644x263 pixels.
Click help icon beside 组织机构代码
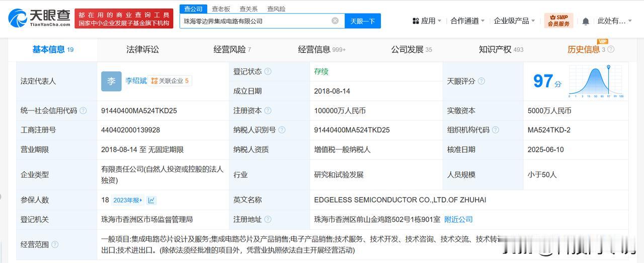coord(495,130)
